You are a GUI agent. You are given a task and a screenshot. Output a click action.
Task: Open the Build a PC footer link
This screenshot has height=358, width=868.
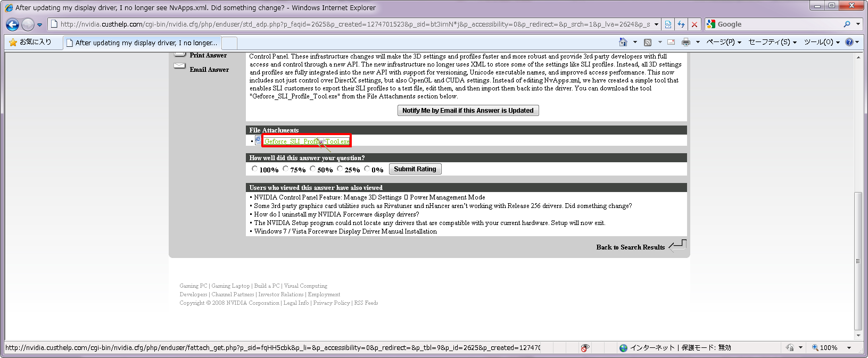click(x=267, y=286)
